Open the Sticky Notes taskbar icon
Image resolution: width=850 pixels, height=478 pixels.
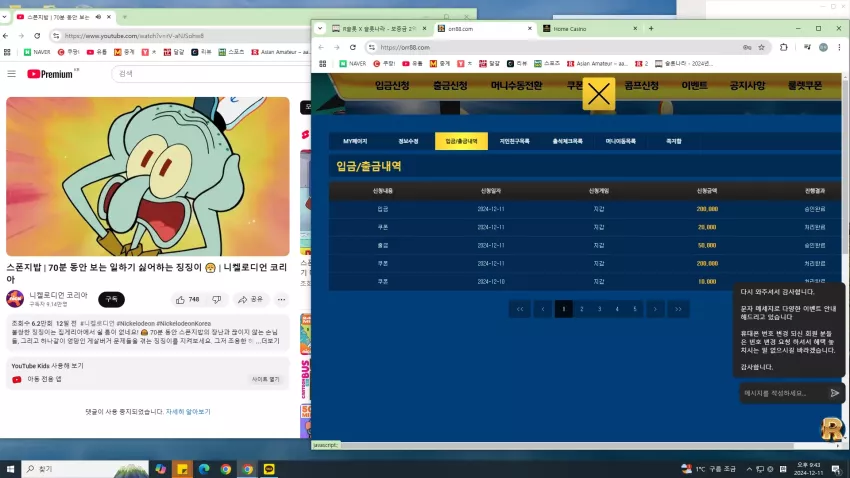[182, 469]
